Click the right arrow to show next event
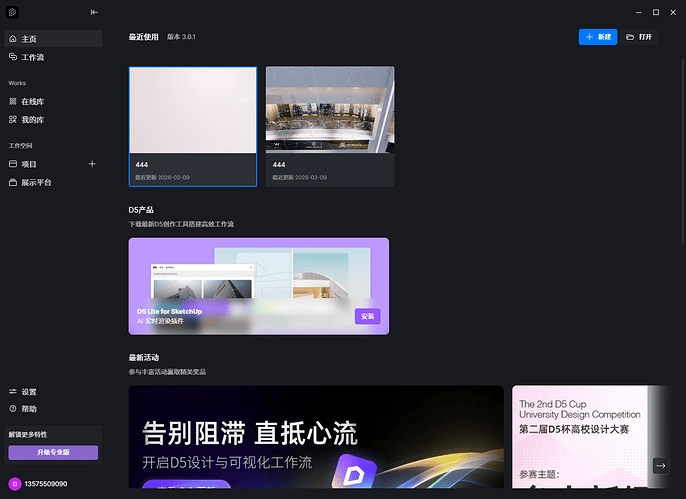This screenshot has width=686, height=499. pyautogui.click(x=661, y=466)
